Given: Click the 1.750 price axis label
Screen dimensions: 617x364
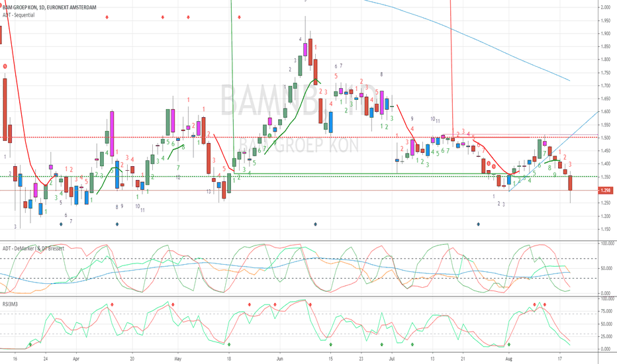Looking at the screenshot, I should coord(605,73).
